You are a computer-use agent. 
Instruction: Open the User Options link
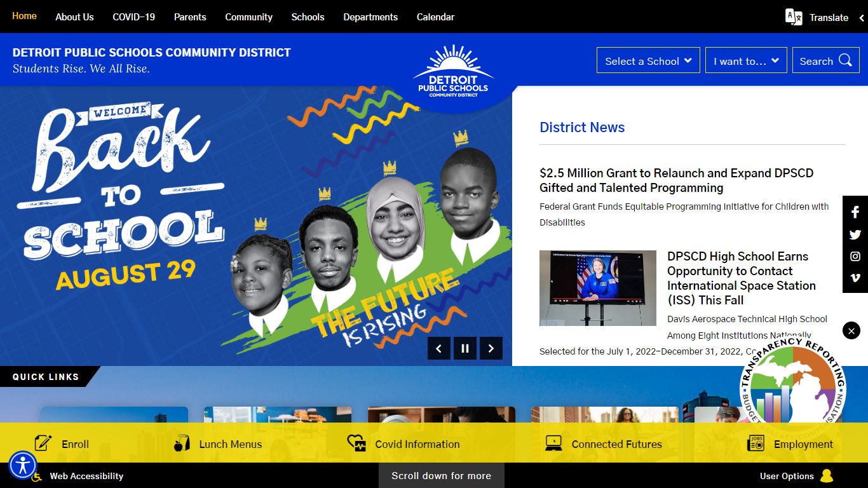point(787,476)
